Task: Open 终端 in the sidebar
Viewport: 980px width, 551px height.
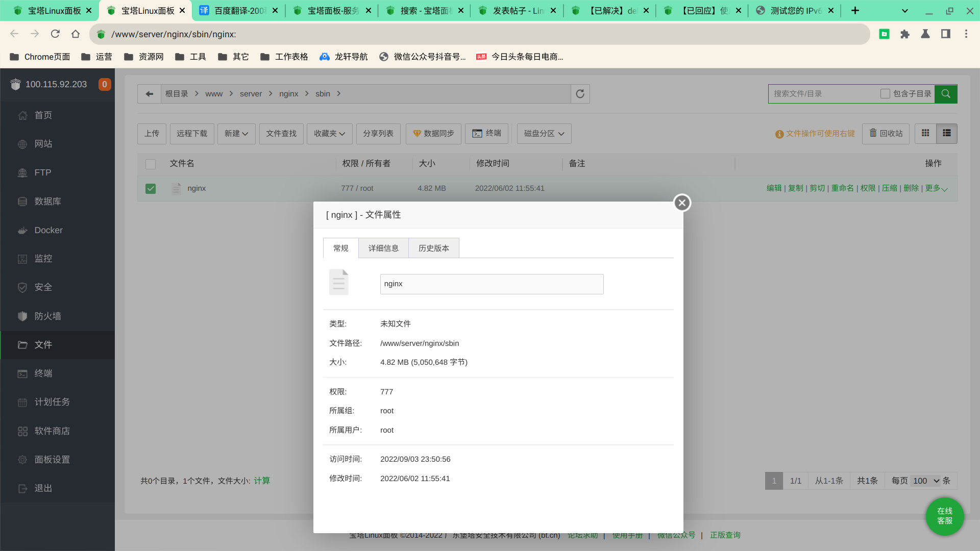Action: point(57,373)
